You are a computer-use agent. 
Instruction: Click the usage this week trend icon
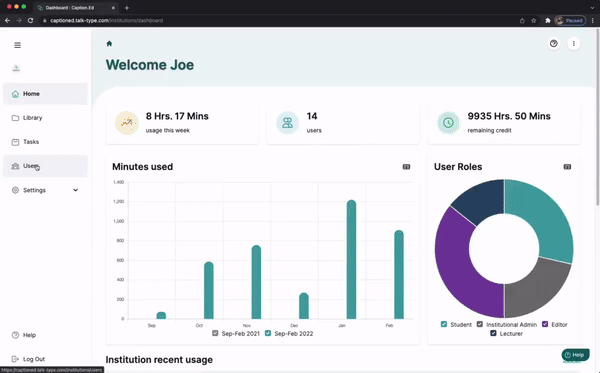pyautogui.click(x=127, y=123)
